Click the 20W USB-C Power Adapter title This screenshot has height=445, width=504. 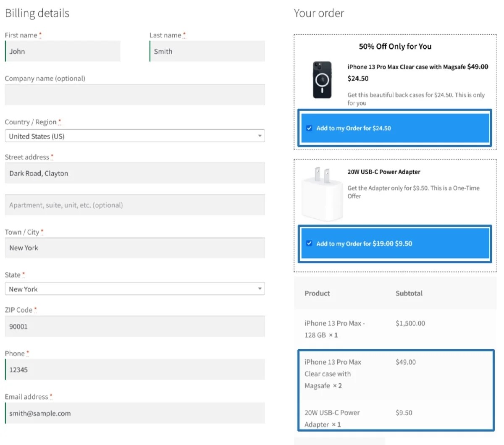pos(383,172)
